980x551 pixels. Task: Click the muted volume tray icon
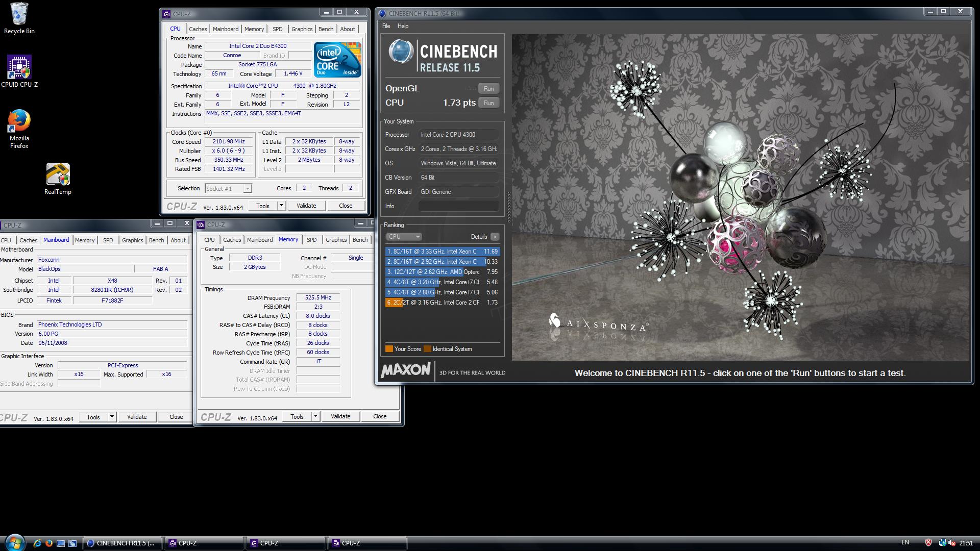952,543
